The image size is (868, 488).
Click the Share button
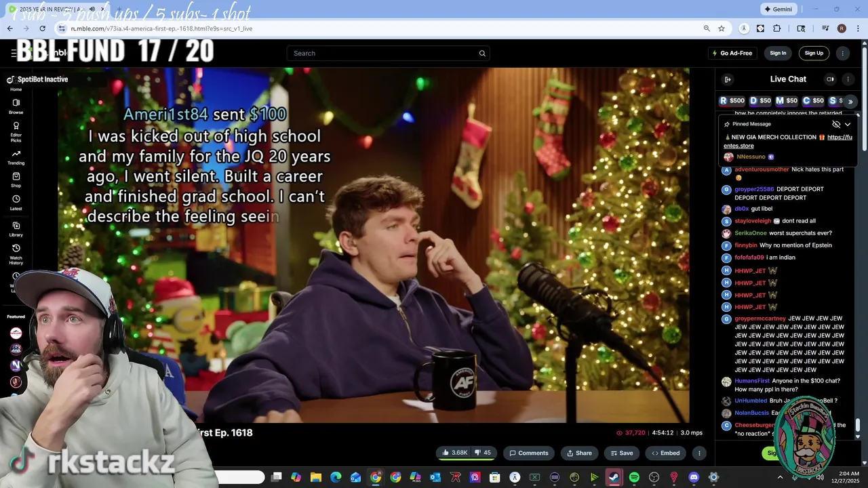pos(579,453)
